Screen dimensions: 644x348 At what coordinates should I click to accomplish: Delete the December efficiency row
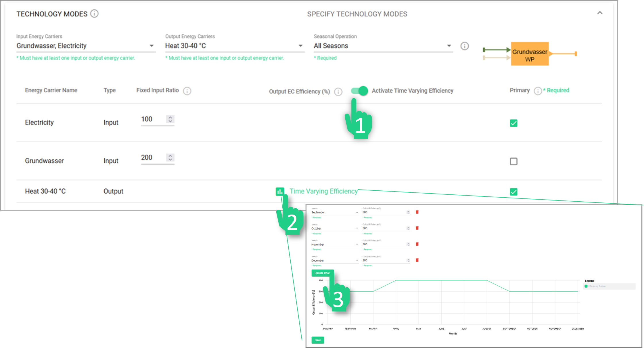point(417,260)
